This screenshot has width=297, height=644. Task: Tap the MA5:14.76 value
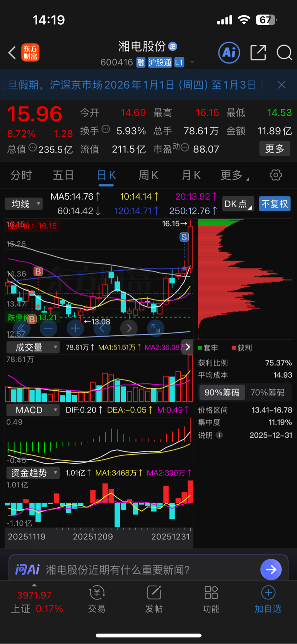coord(76,197)
